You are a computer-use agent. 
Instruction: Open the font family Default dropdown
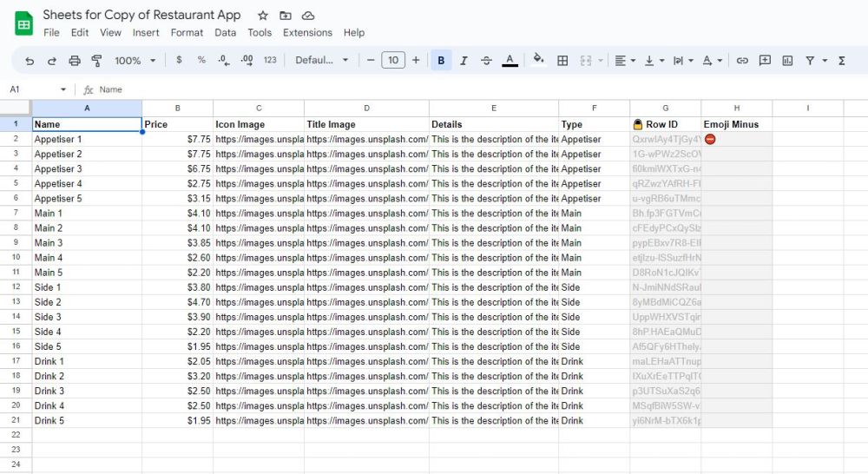[x=322, y=60]
